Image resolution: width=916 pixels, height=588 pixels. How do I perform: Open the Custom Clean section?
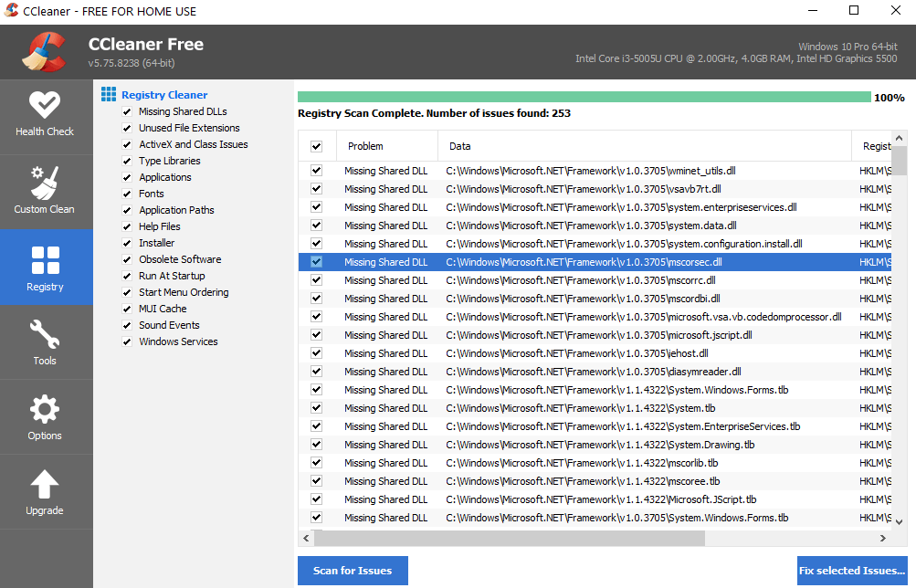45,192
